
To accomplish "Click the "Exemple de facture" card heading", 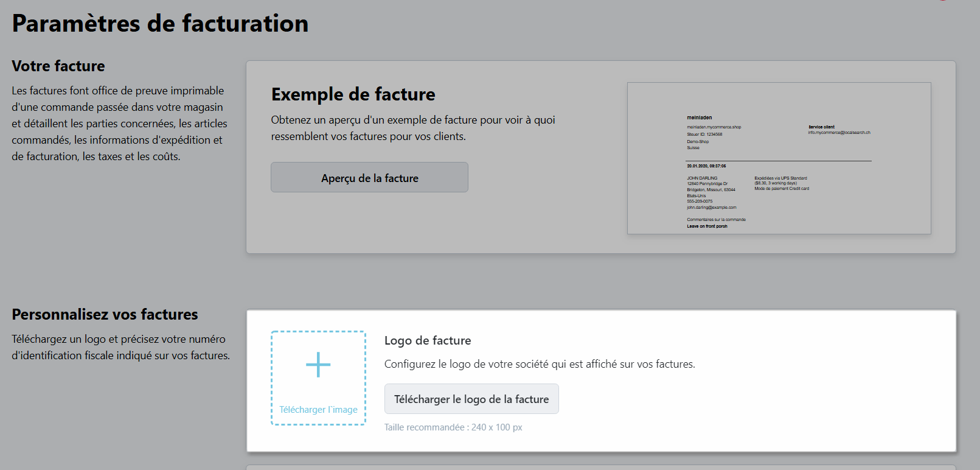I will tap(353, 94).
